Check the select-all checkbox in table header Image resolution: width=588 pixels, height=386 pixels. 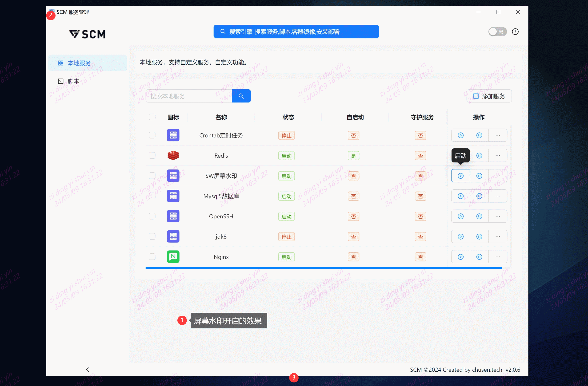(152, 117)
